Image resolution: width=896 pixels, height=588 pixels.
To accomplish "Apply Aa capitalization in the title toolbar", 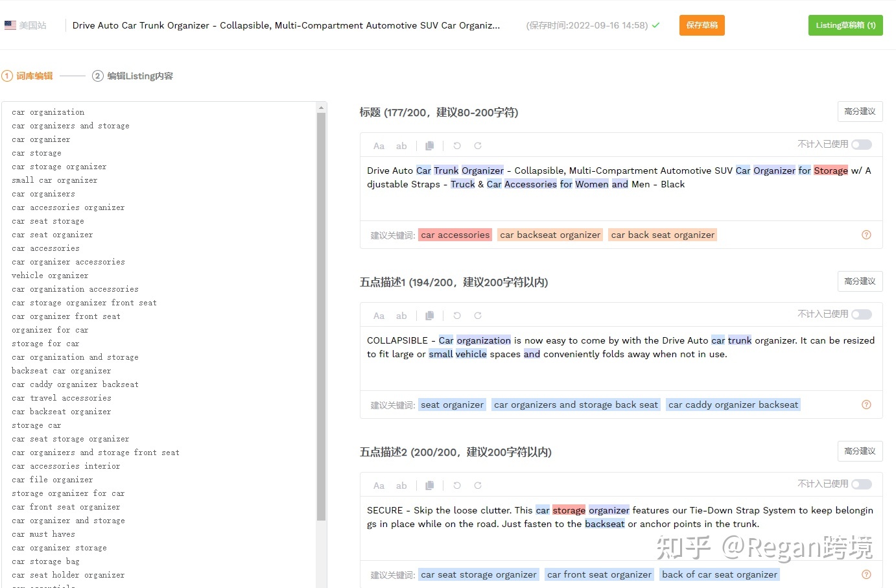I will click(x=379, y=146).
